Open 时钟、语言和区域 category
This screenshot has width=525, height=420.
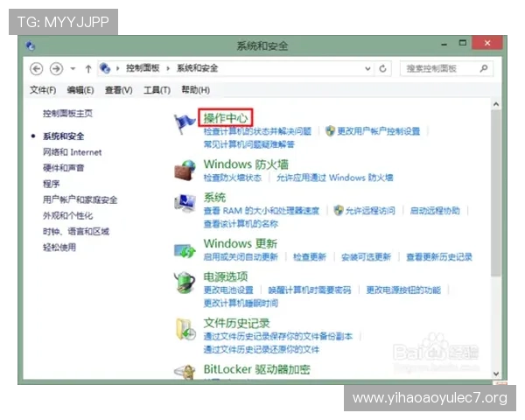[76, 231]
